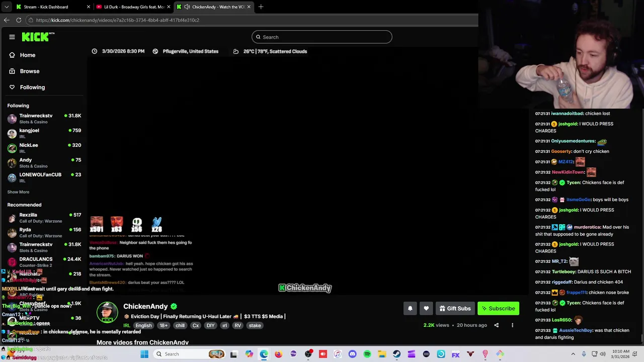
Task: Click the scattered clouds weather icon
Action: (235, 51)
